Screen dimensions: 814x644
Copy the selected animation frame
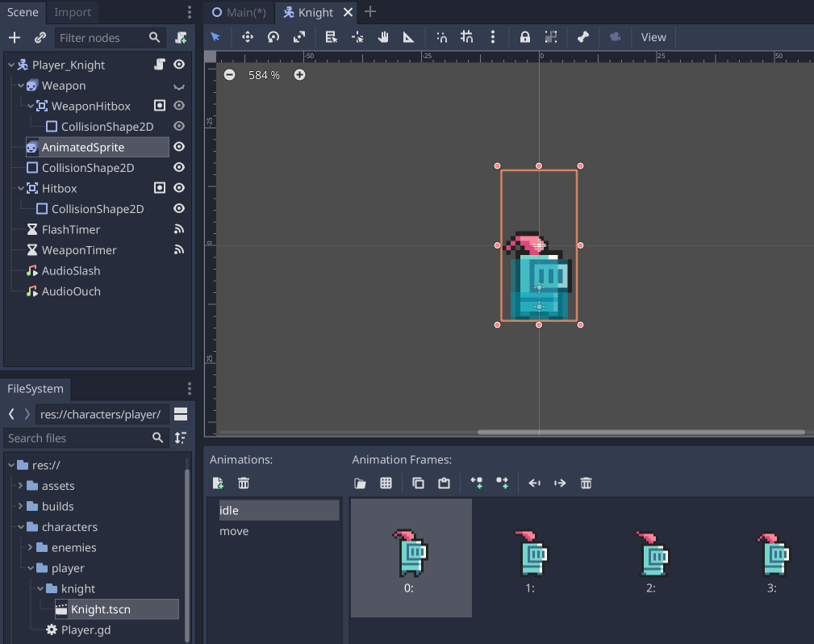pyautogui.click(x=418, y=483)
